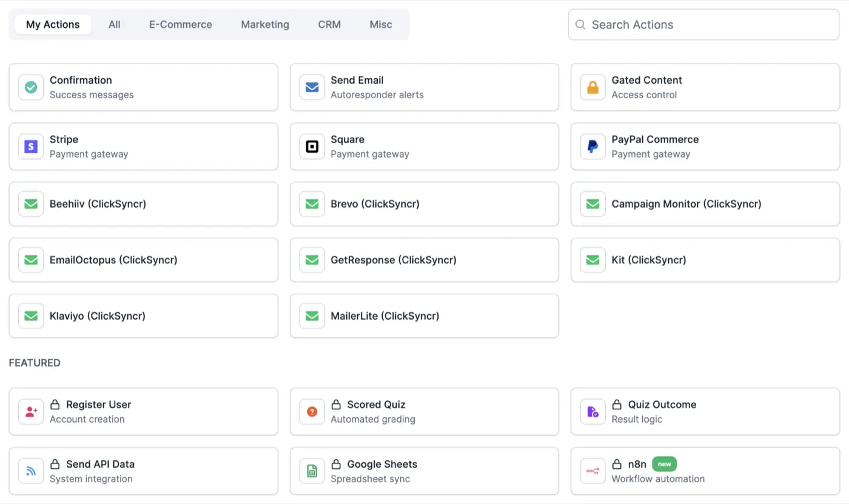Focus the Search Actions field

click(x=703, y=25)
